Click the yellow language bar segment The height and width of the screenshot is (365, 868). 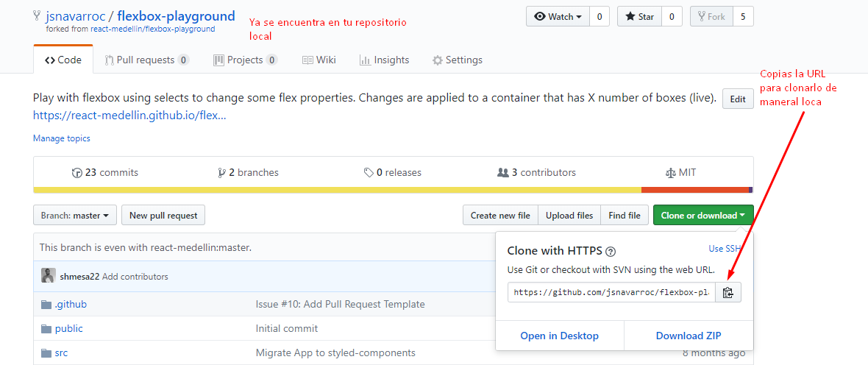[337, 190]
